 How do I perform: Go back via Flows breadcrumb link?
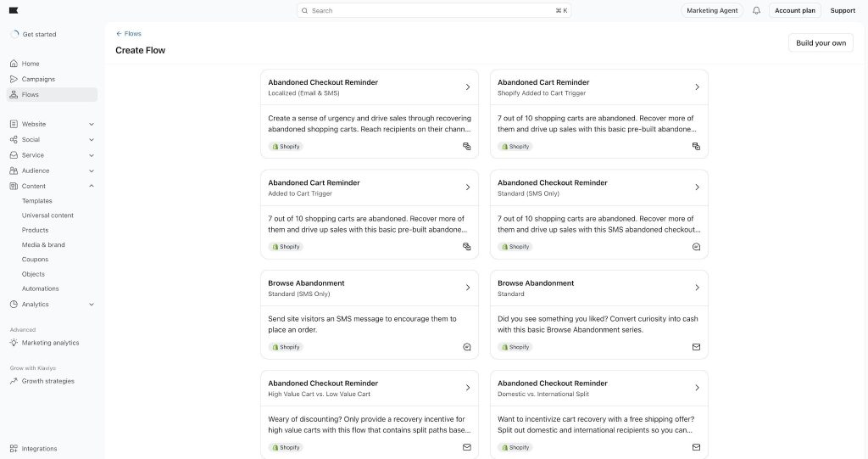(x=133, y=34)
